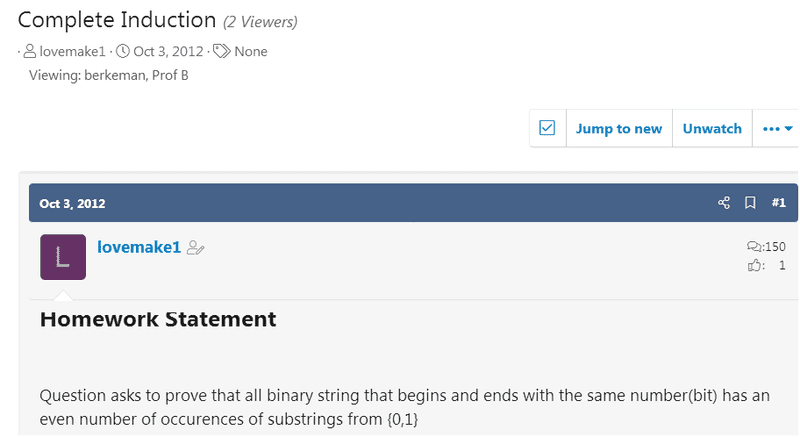Click the clock icon beside thread date
Screen dimensions: 800x437
tap(123, 51)
